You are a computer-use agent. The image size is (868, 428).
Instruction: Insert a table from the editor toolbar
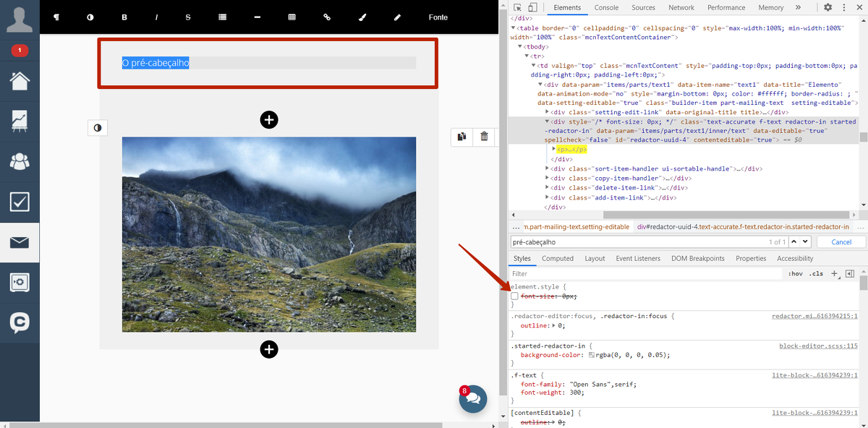(292, 17)
